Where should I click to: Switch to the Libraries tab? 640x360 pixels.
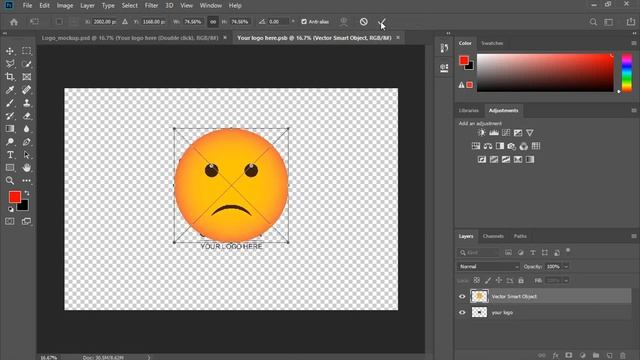(x=469, y=110)
